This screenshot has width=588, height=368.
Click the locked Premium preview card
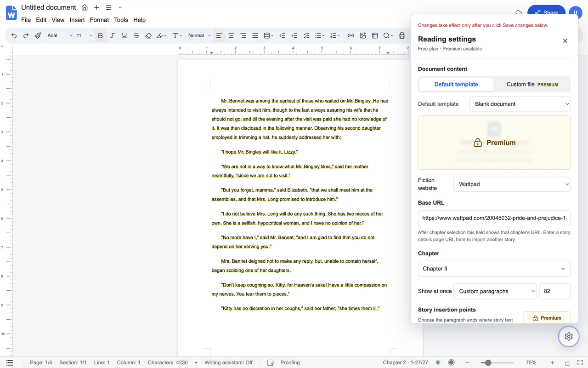point(494,143)
